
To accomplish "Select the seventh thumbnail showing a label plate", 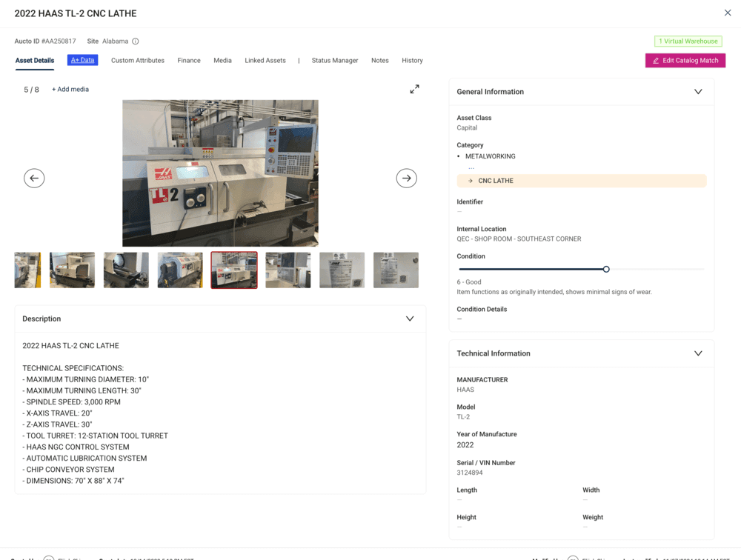I will [x=342, y=270].
